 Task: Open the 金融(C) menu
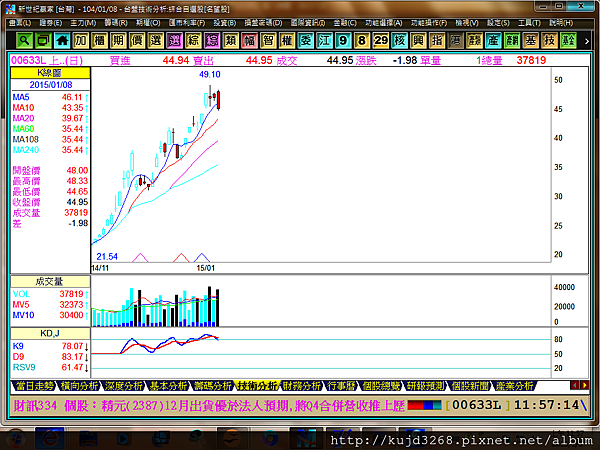(345, 23)
